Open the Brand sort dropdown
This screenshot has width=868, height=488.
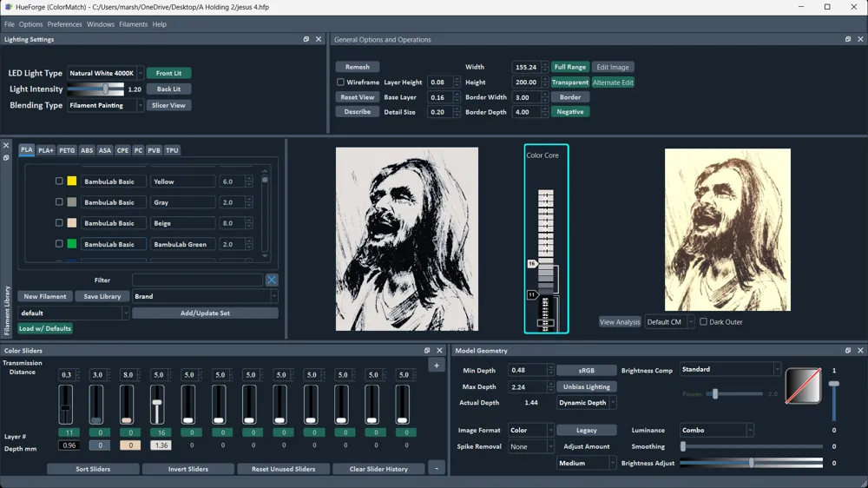click(x=205, y=296)
